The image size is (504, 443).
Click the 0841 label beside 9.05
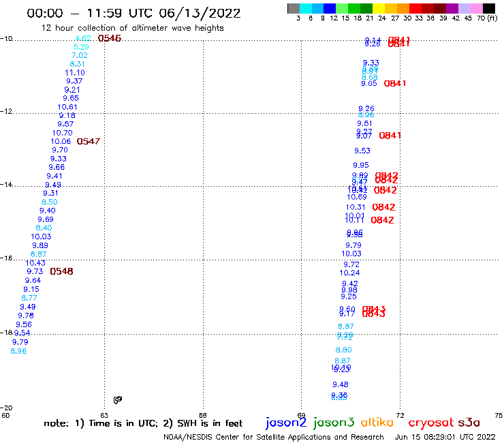click(x=395, y=83)
